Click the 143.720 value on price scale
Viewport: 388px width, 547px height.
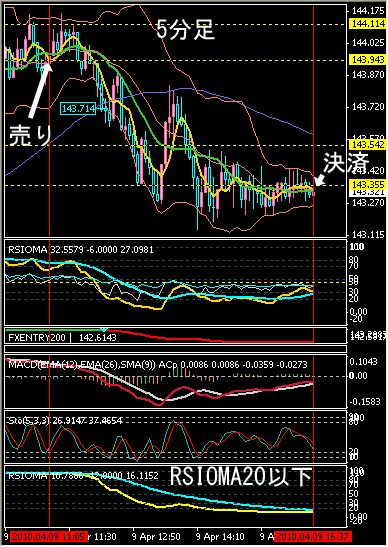click(x=368, y=107)
